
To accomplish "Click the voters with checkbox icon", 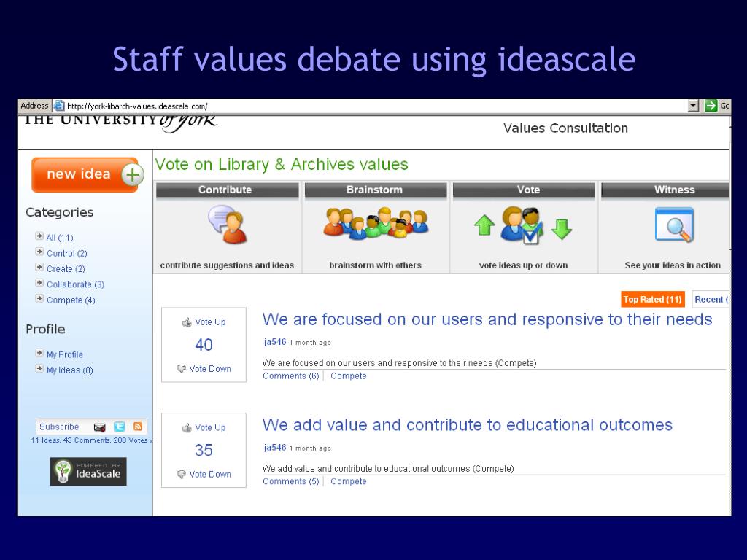I will 522,225.
